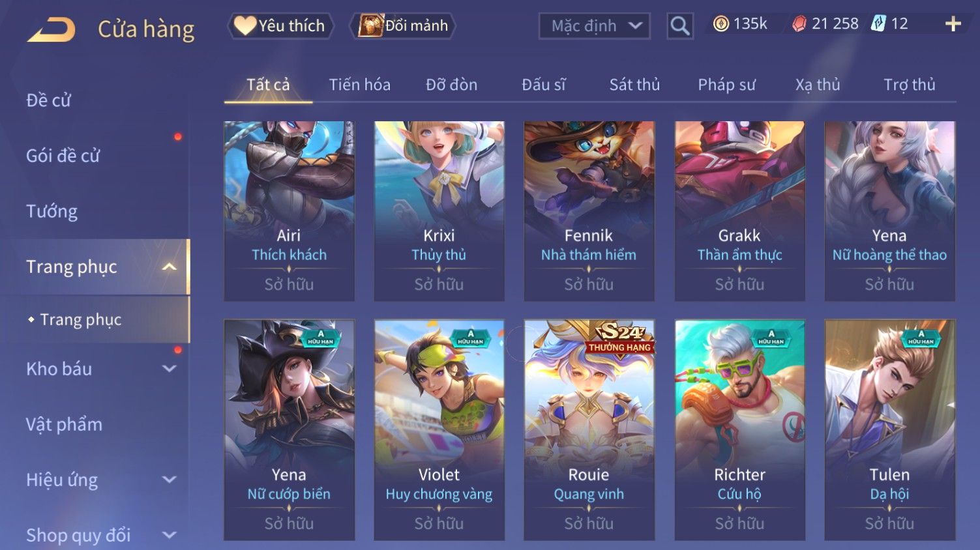Viewport: 980px width, 550px height.
Task: Select Fennik Nhà thám hiểm skin card
Action: pyautogui.click(x=589, y=211)
